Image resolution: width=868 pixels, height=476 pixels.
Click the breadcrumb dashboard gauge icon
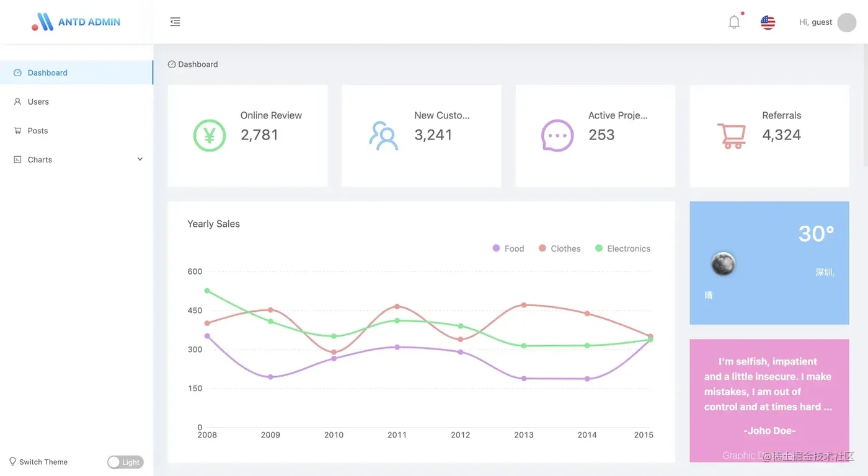point(172,64)
